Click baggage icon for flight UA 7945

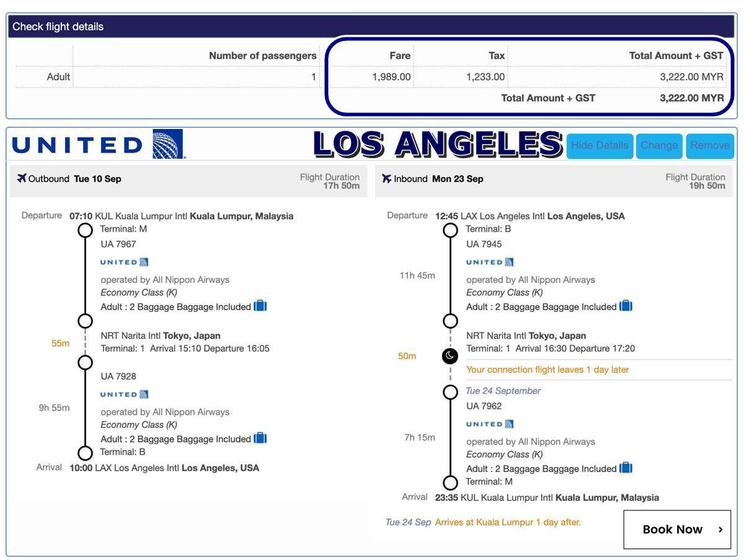tap(626, 306)
